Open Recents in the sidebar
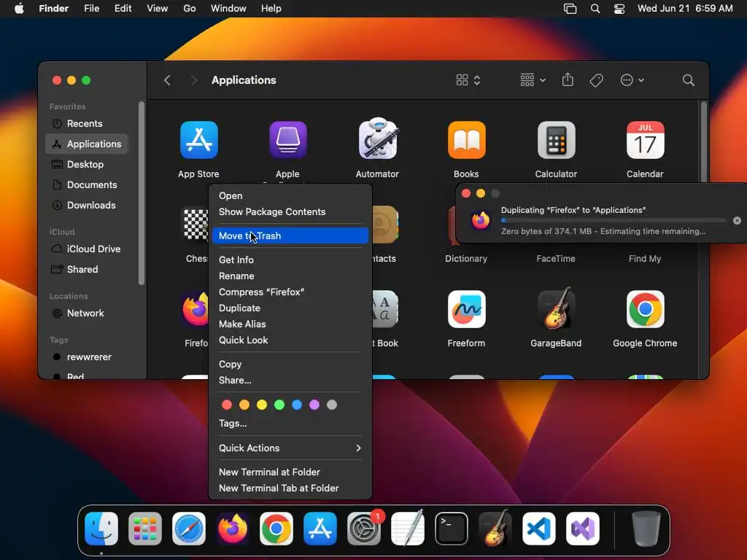 tap(87, 124)
